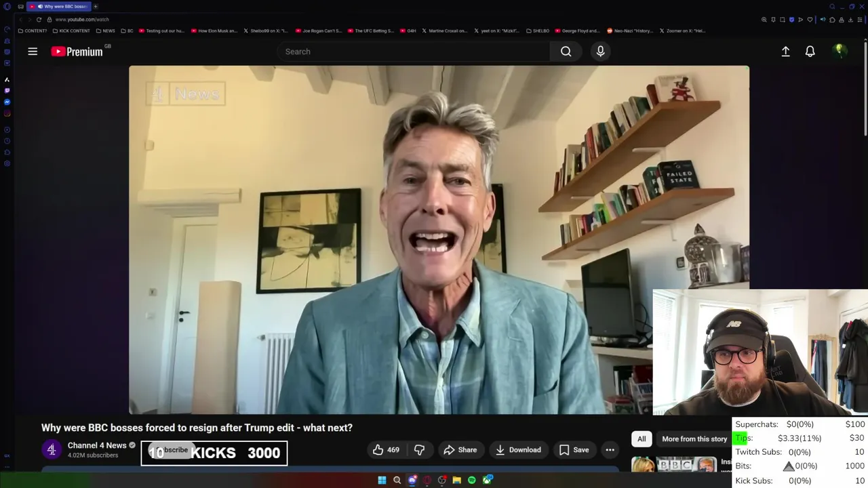Click the YouTube search magnifier button
The width and height of the screenshot is (868, 488).
(x=566, y=52)
